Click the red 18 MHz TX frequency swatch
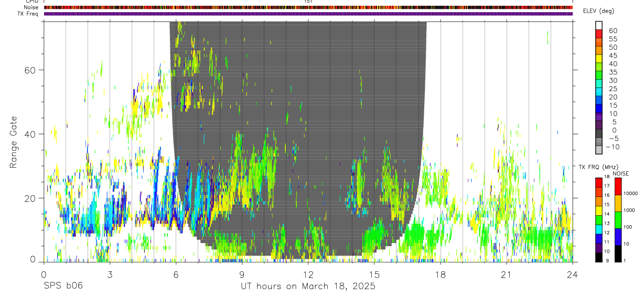The image size is (644, 297). click(599, 182)
